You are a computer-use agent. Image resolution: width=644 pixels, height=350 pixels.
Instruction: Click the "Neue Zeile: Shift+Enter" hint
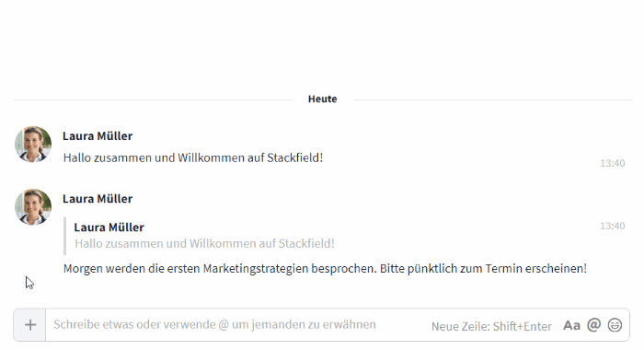pos(491,327)
